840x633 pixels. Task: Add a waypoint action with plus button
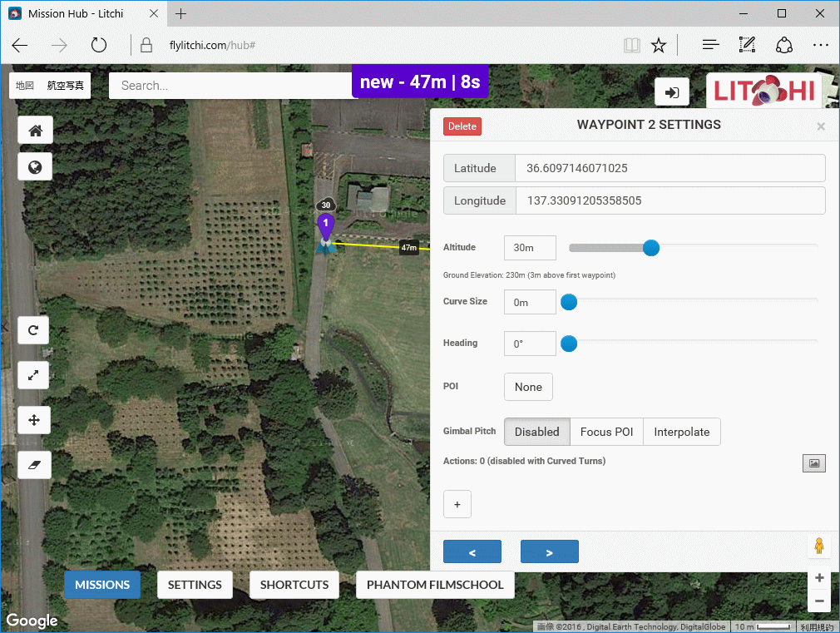pyautogui.click(x=457, y=504)
